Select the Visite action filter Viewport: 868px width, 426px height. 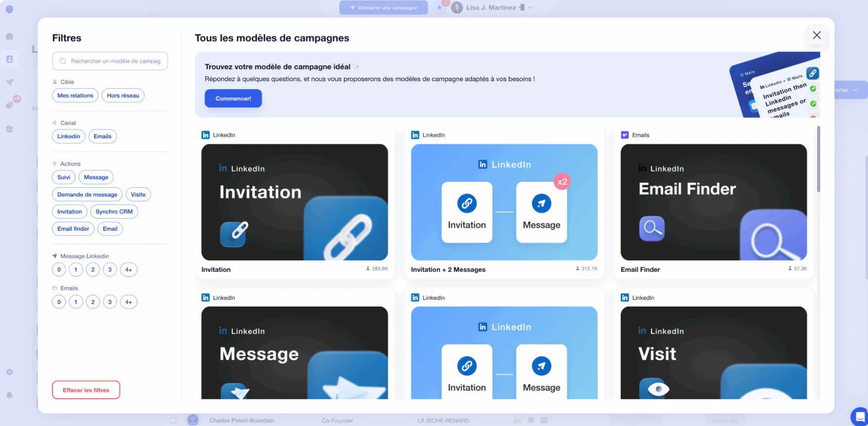coord(138,195)
